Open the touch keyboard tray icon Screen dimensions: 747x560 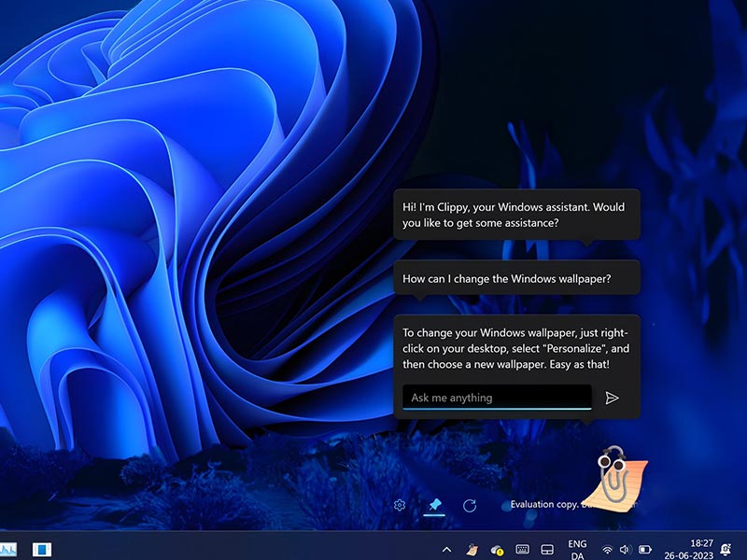[522, 549]
